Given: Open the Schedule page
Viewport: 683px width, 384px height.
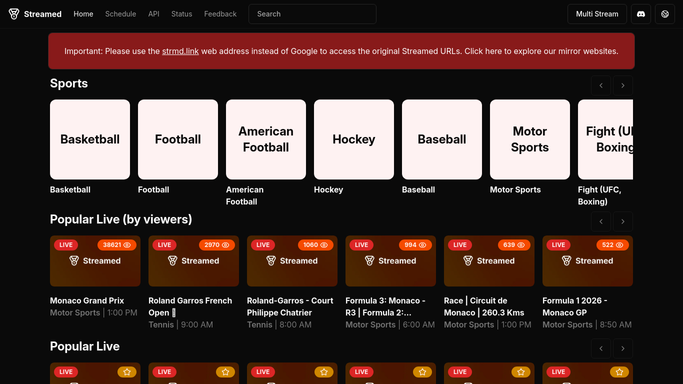Looking at the screenshot, I should click(120, 14).
